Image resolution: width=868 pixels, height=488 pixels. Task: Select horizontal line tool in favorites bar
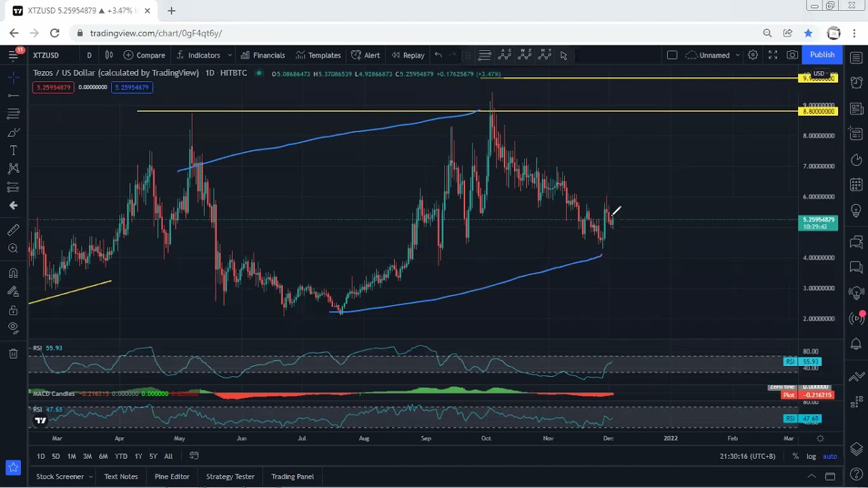pos(484,55)
